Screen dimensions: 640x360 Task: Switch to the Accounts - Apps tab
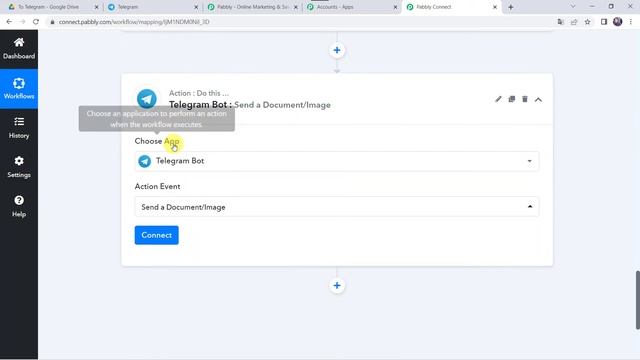[351, 7]
